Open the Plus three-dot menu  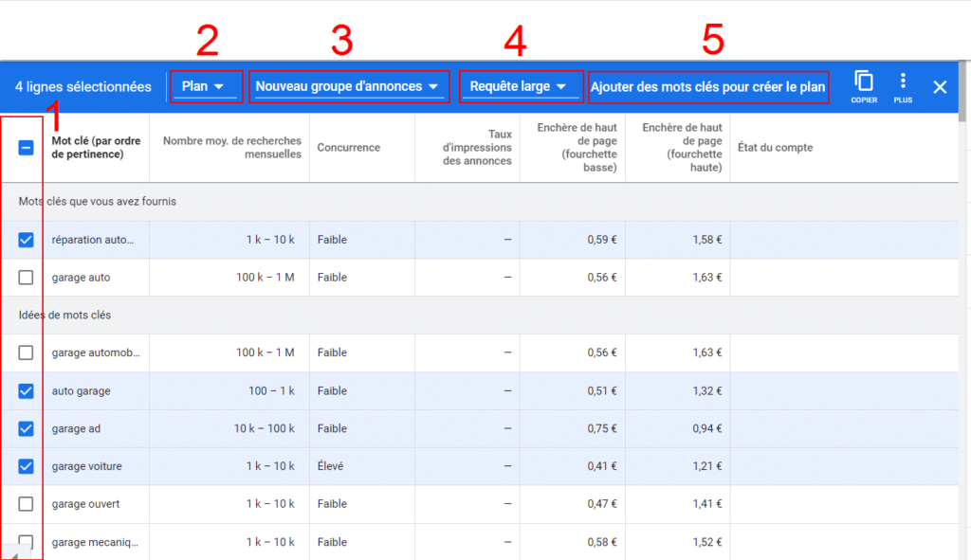(902, 83)
